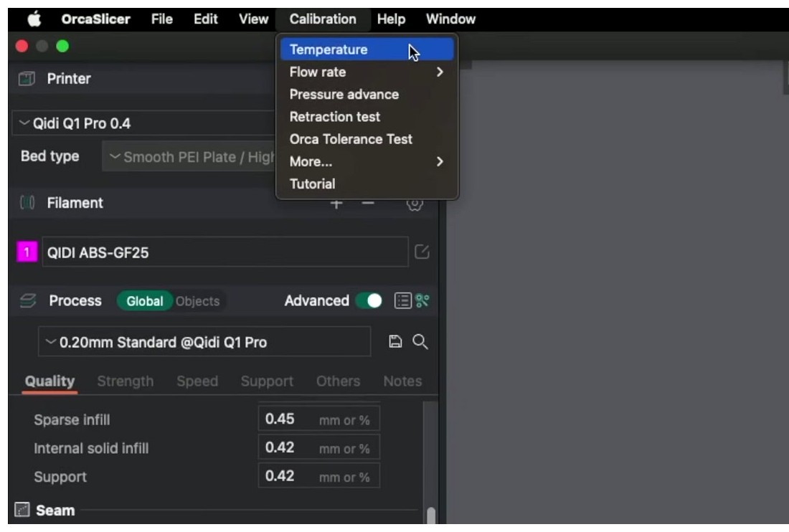Click the Seam section heading
The image size is (789, 532).
point(55,510)
